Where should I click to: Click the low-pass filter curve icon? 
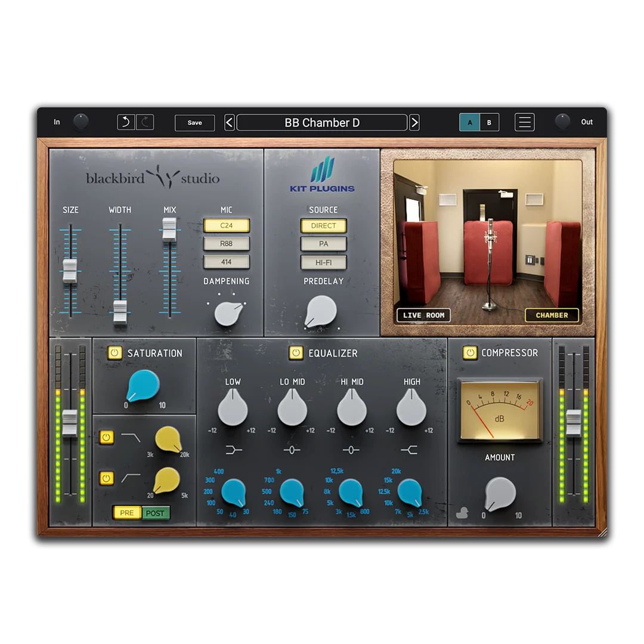[131, 438]
